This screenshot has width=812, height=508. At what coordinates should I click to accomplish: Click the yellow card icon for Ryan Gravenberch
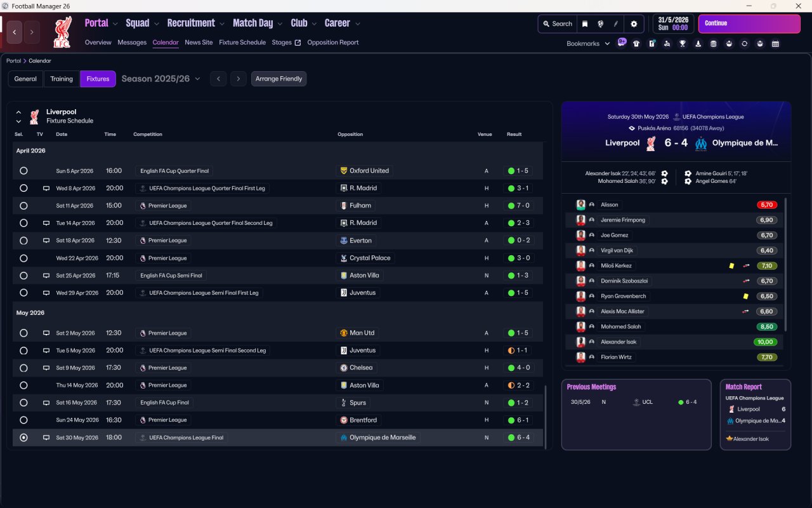point(745,296)
